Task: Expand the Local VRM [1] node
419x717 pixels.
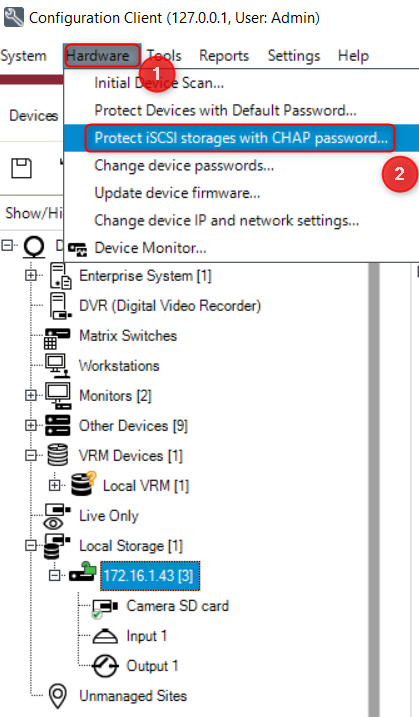Action: 54,485
